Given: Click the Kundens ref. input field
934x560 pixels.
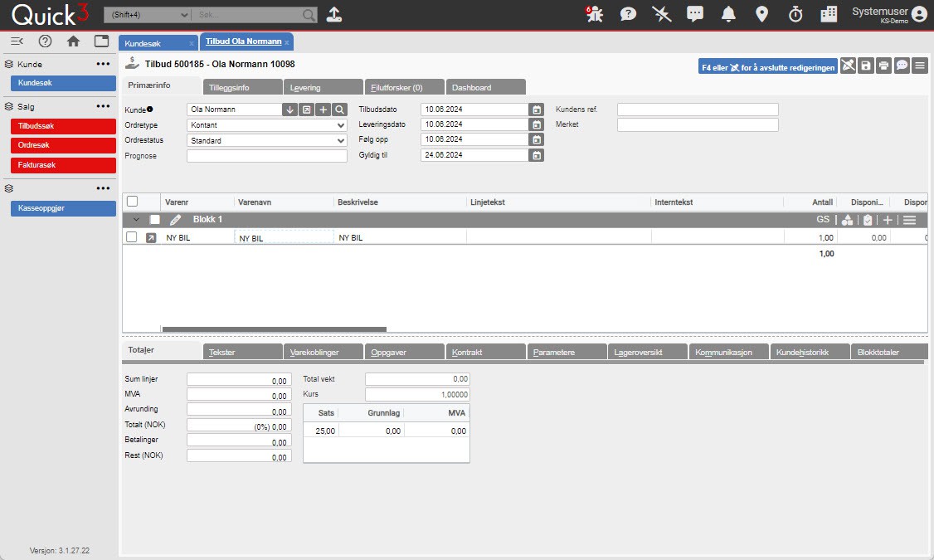Looking at the screenshot, I should point(697,110).
